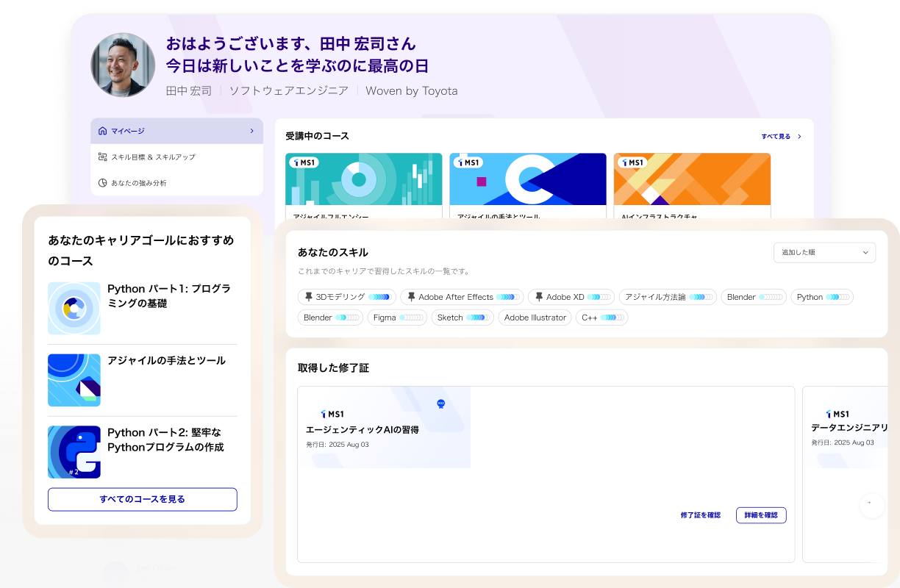Click the next arrow in the certificates carousel
The height and width of the screenshot is (588, 900).
pos(872,504)
